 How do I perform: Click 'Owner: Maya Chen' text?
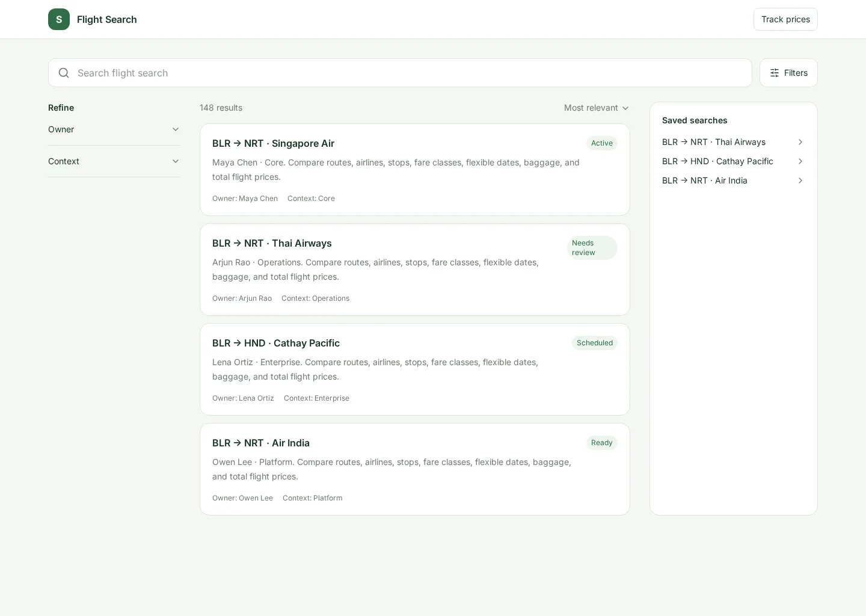click(x=245, y=199)
